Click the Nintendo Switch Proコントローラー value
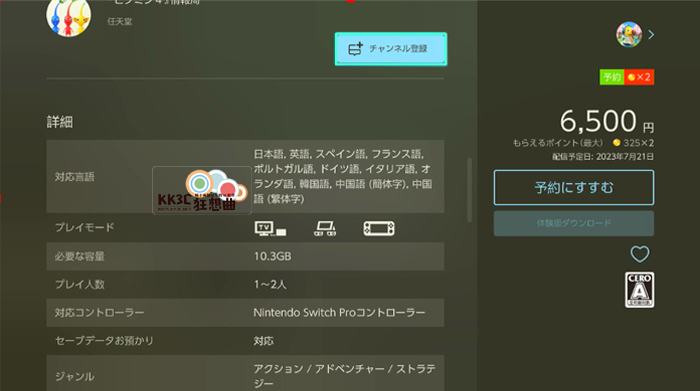Viewport: 700px width, 391px height. (339, 312)
